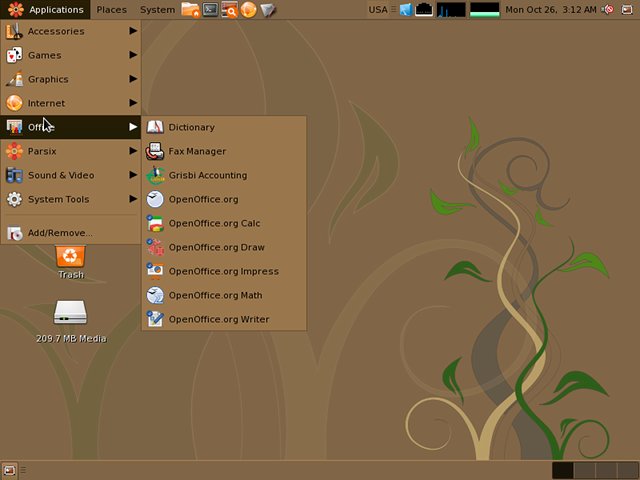Click the 'Fax Manager' label text

click(197, 151)
